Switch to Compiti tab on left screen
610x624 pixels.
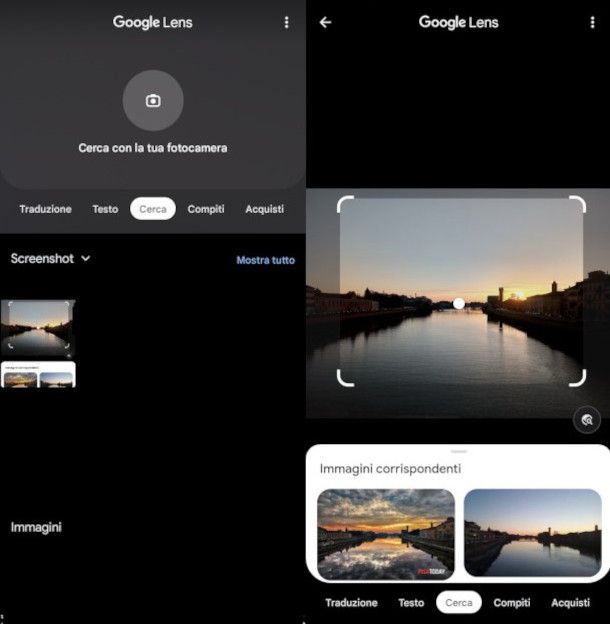point(206,209)
